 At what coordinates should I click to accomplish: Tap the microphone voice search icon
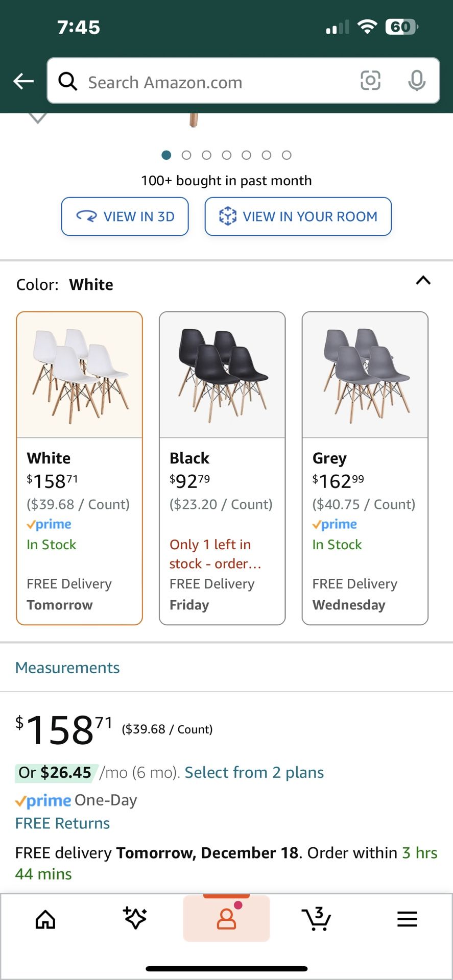[x=417, y=81]
